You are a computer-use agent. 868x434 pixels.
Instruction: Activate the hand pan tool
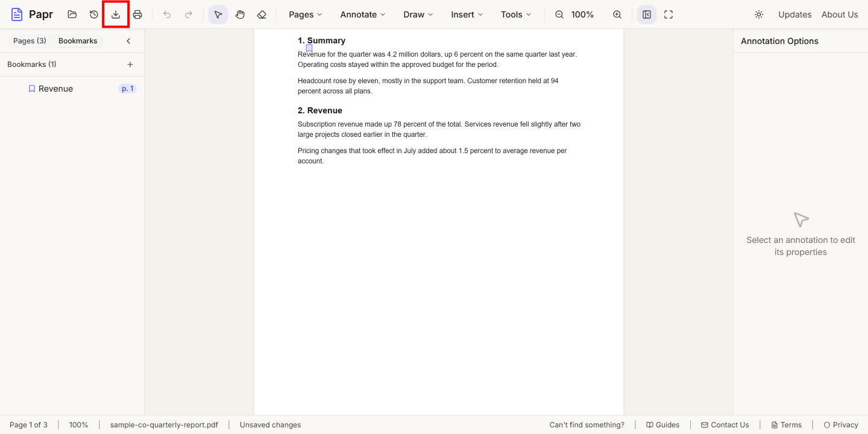tap(240, 14)
